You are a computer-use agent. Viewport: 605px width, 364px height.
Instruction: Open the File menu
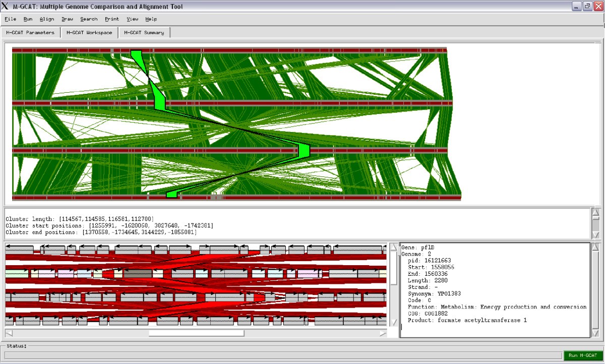tap(10, 19)
